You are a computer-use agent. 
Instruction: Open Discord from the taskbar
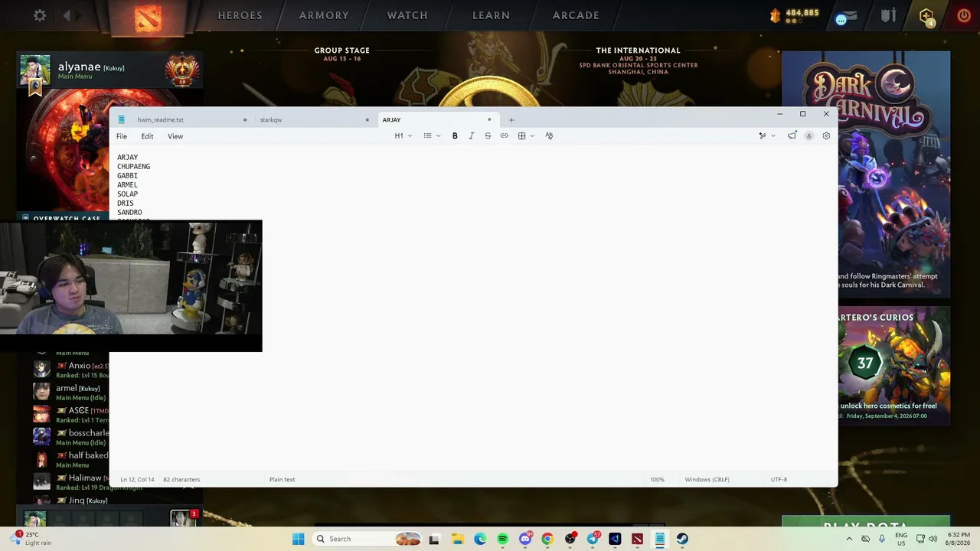click(524, 539)
